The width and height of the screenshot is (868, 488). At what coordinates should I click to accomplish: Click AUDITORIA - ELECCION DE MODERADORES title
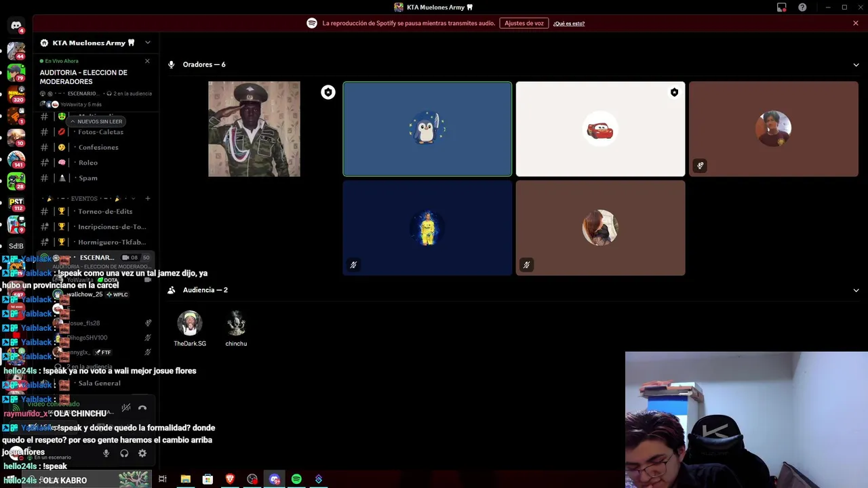83,77
